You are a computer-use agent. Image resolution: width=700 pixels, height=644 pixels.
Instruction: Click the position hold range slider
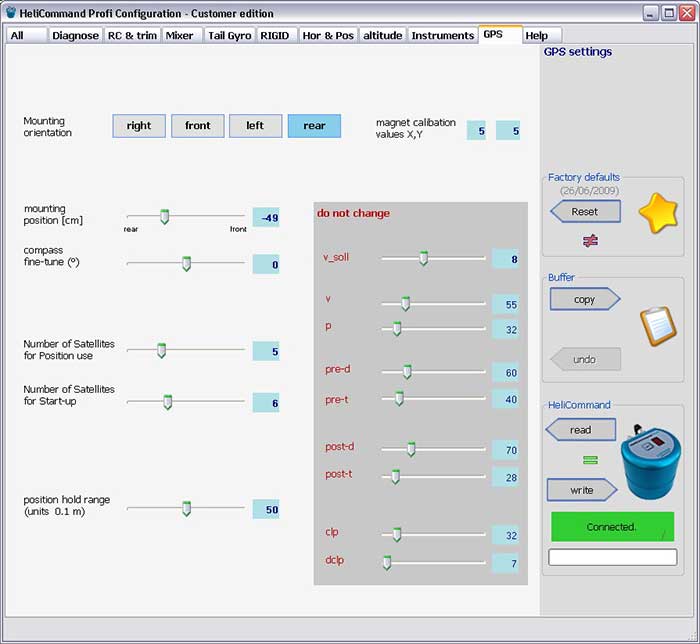click(186, 508)
